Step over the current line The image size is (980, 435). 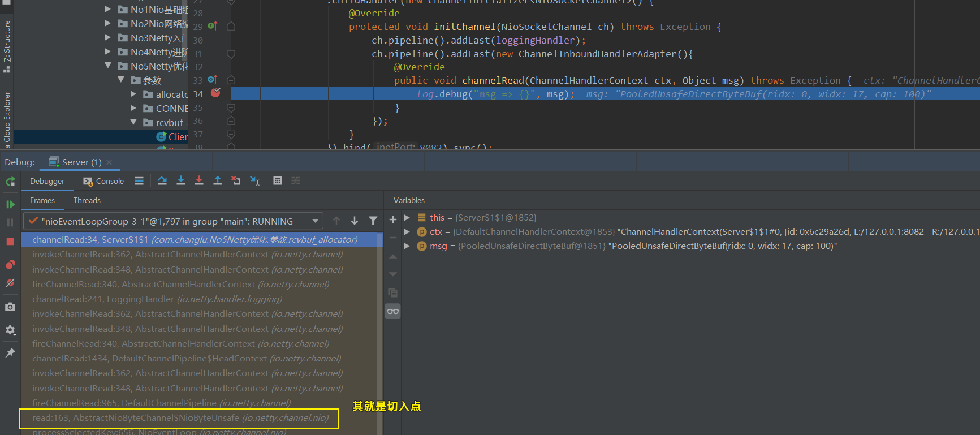point(162,181)
